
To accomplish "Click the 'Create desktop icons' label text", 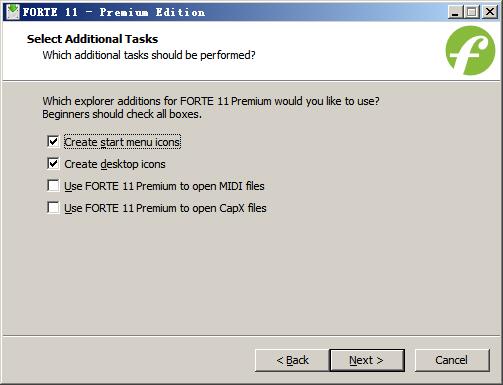I will 115,164.
